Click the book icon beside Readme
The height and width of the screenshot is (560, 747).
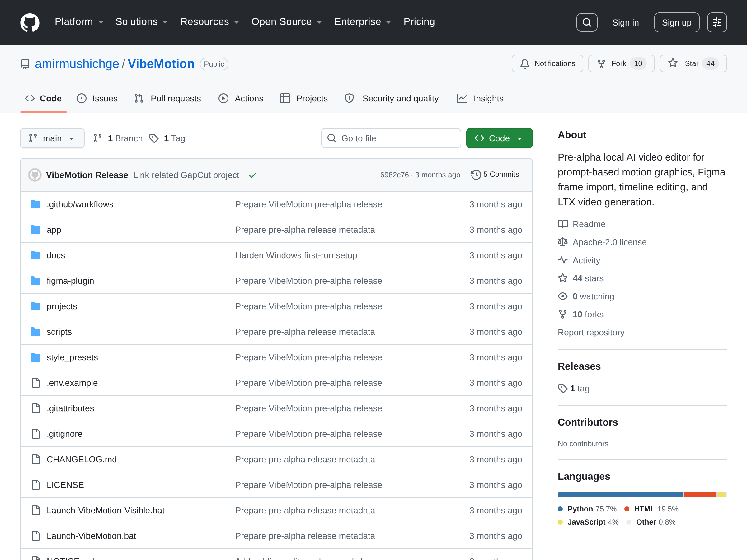pyautogui.click(x=563, y=224)
